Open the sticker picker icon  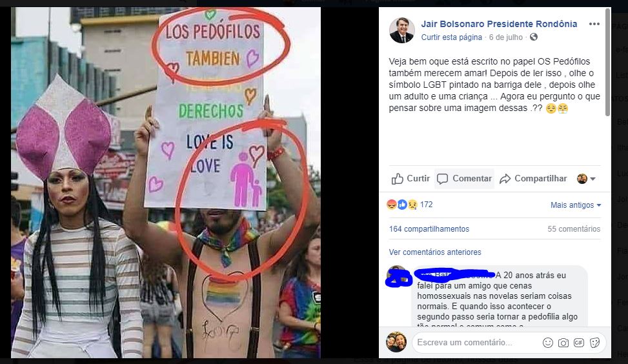tap(594, 342)
